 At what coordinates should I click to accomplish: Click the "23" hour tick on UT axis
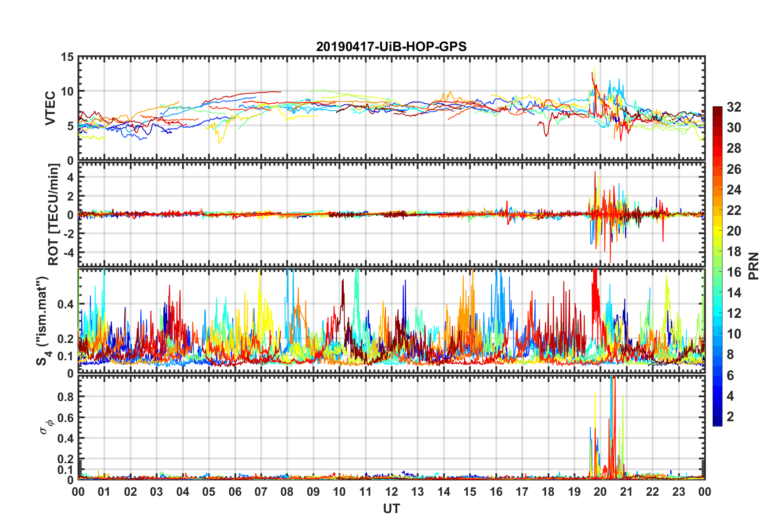tap(679, 492)
